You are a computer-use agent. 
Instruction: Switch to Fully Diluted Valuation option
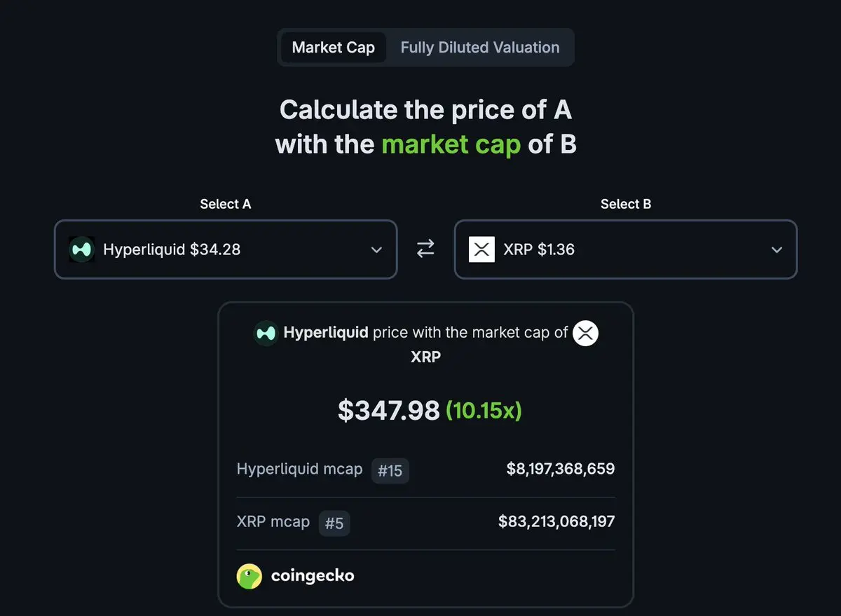coord(480,48)
